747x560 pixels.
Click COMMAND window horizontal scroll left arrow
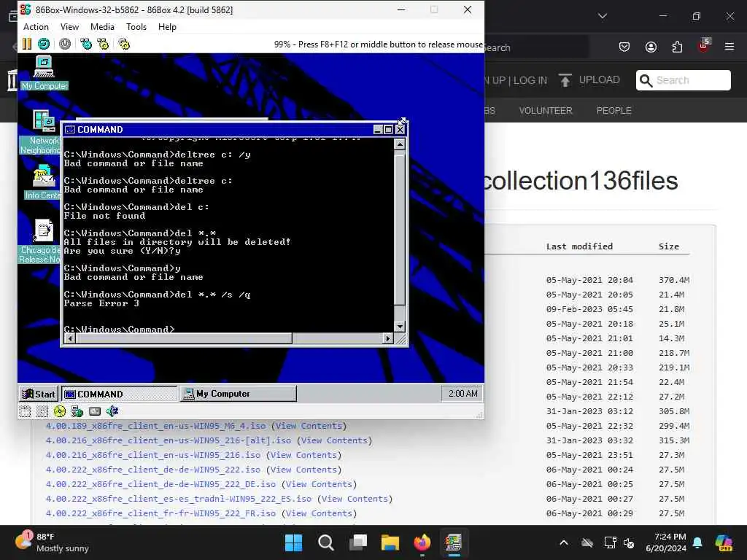pos(69,338)
